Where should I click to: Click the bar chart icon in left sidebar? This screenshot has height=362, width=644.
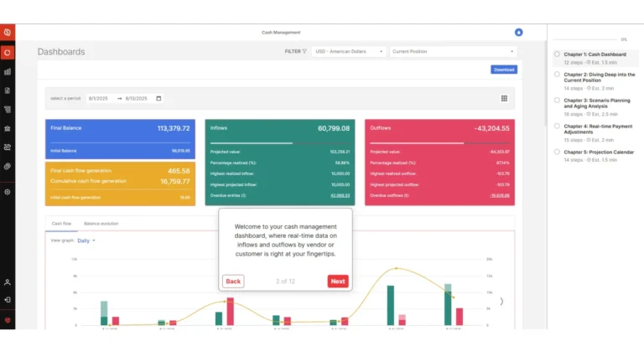click(8, 71)
